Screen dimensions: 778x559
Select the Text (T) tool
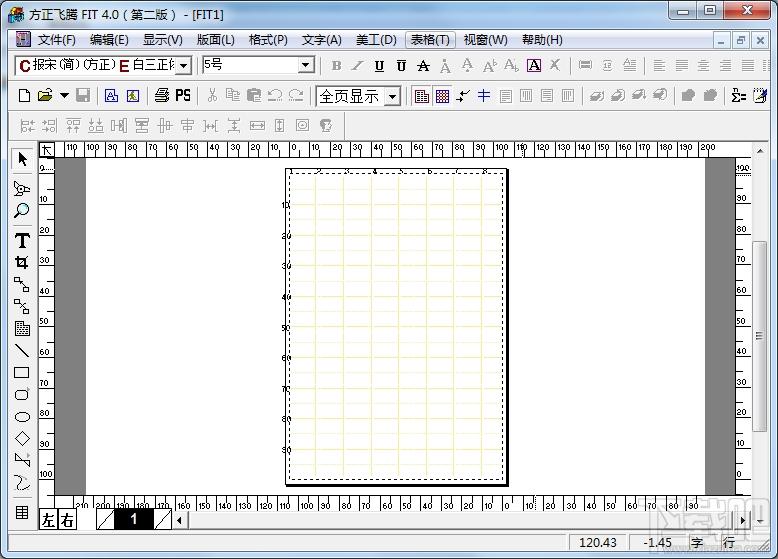click(22, 241)
